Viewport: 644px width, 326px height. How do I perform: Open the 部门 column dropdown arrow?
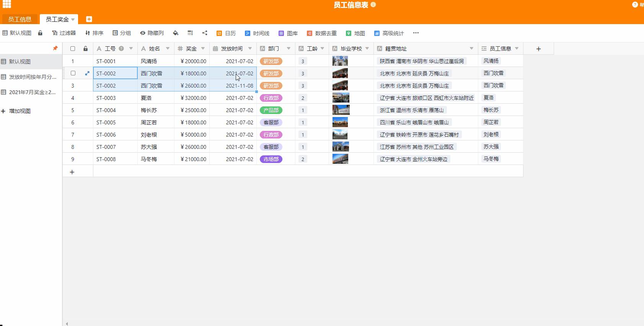pos(289,49)
